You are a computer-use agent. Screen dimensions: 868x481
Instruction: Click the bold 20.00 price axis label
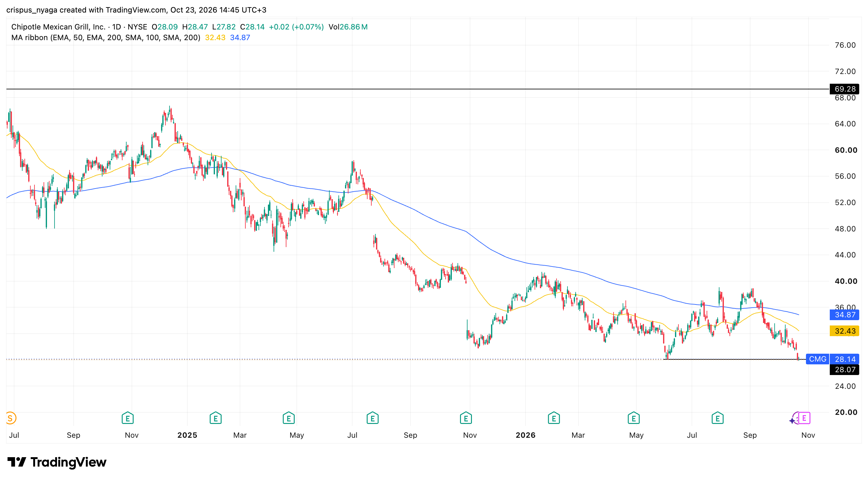[x=846, y=412]
